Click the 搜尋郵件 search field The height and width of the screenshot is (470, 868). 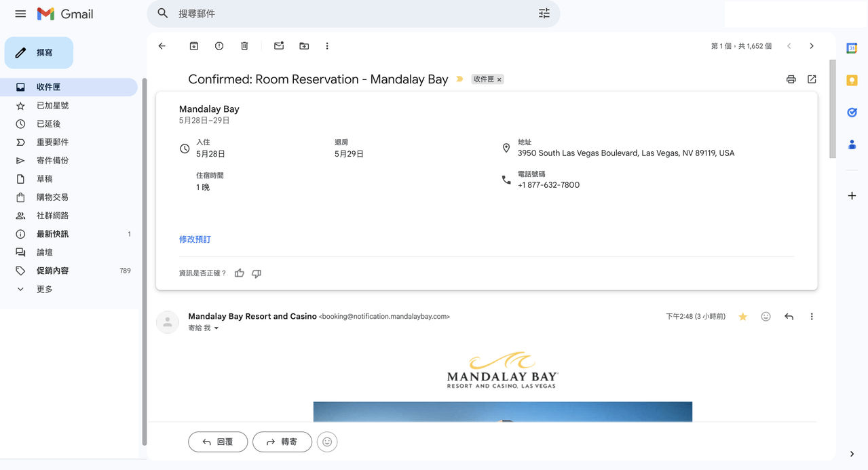point(353,14)
